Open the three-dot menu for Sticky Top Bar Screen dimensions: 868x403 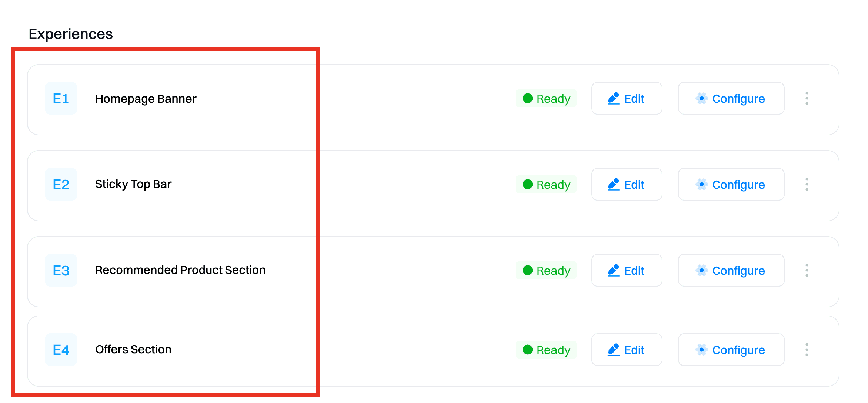807,184
